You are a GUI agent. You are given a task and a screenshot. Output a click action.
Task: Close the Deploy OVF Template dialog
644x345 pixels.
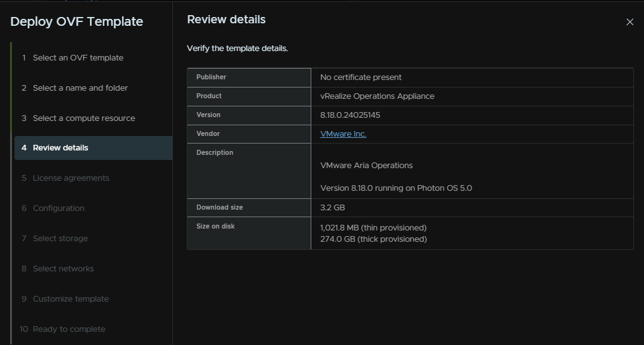[x=630, y=22]
